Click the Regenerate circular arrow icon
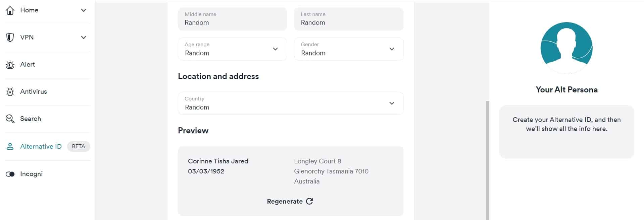Image resolution: width=644 pixels, height=220 pixels. pos(309,201)
